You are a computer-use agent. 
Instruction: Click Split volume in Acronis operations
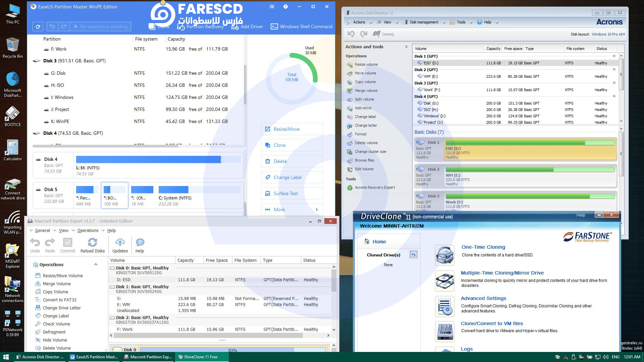tap(364, 99)
